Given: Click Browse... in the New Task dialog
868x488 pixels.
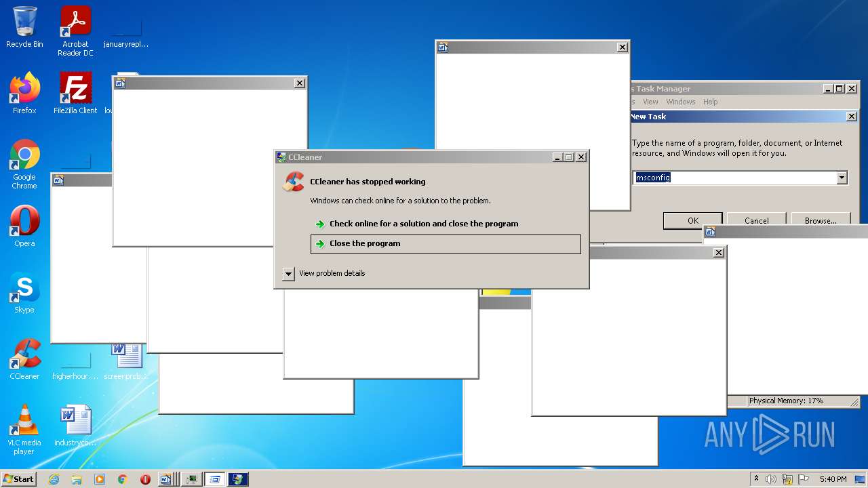Looking at the screenshot, I should point(821,220).
